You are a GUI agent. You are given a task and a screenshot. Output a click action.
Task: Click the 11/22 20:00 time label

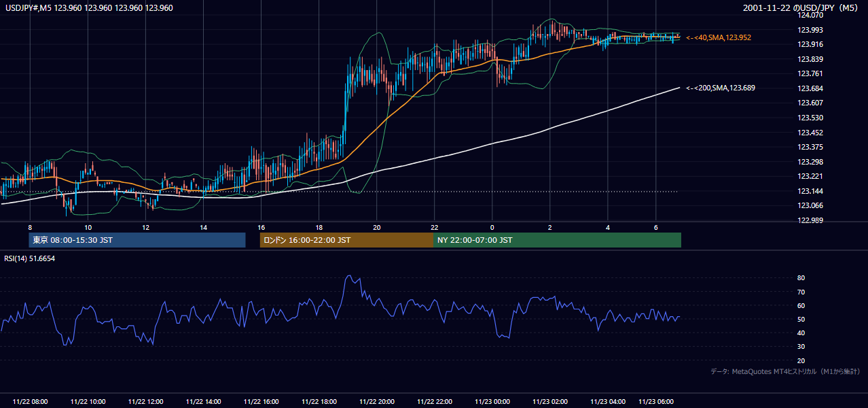coord(376,402)
